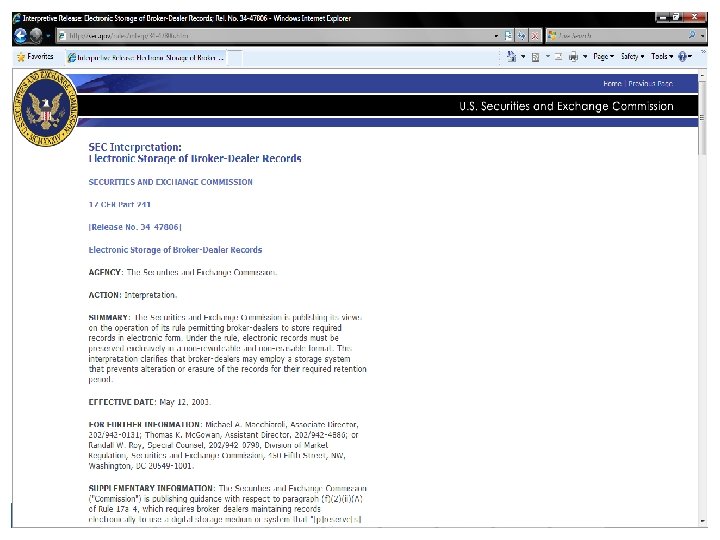Screen dimensions: 720x540
Task: Click the 'FOR FURTHER INFORMATION:' label
Action: pyautogui.click(x=145, y=424)
